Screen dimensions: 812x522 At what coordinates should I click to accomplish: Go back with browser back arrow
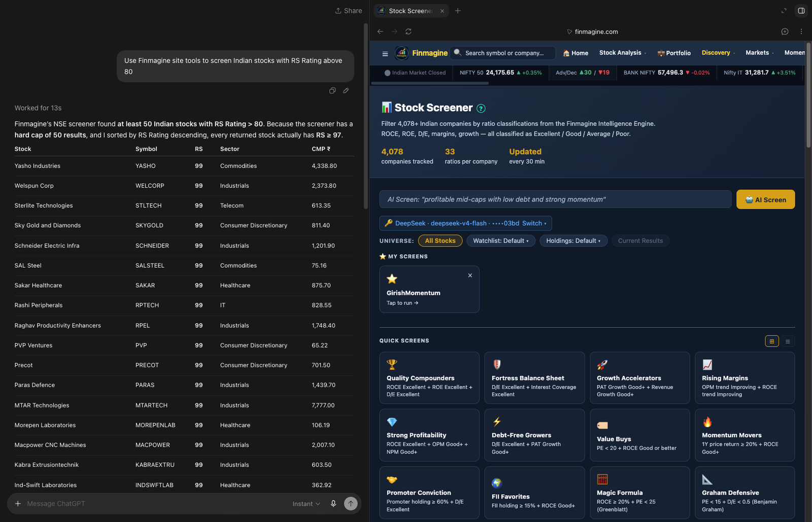coord(380,31)
